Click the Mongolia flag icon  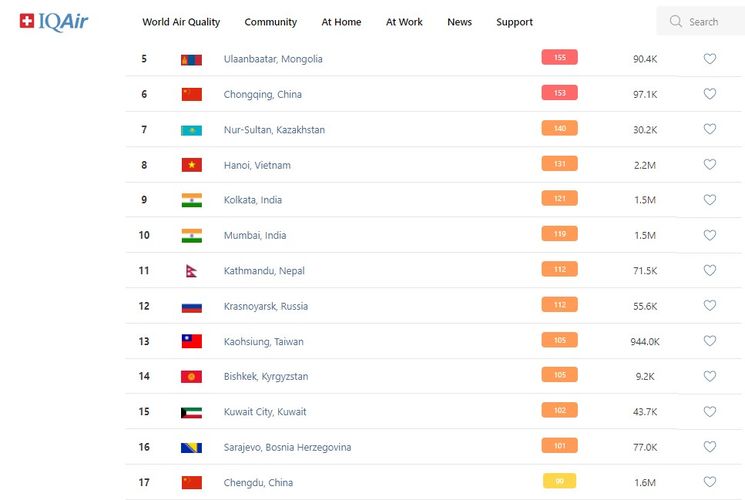point(191,59)
